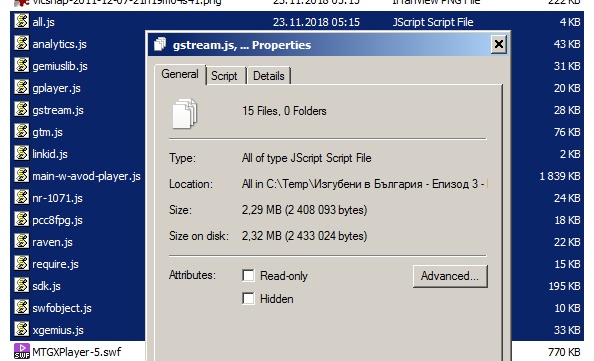This screenshot has height=361, width=594.
Task: Select the sdk.js file name
Action: 46,286
